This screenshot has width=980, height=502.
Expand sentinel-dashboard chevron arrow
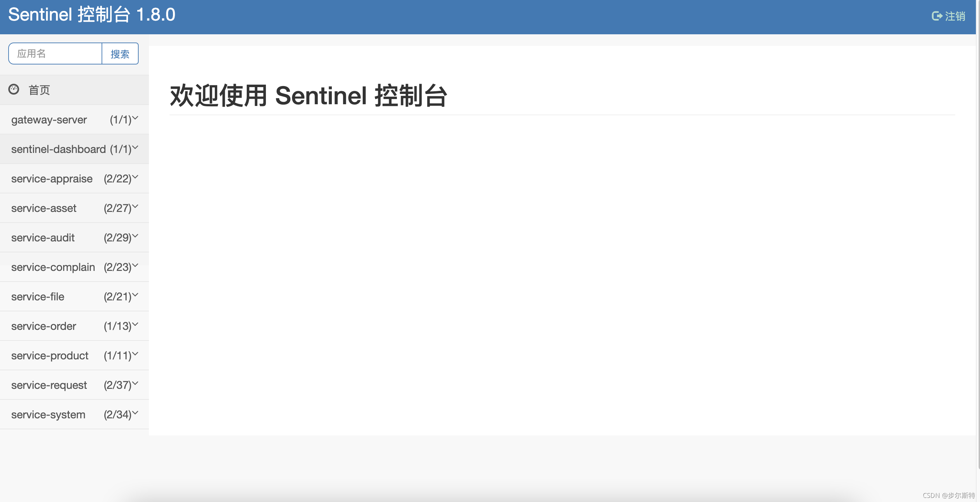click(x=135, y=147)
